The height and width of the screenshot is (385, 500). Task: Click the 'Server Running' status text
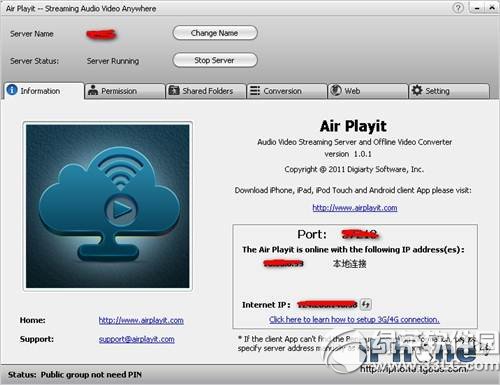click(x=113, y=61)
